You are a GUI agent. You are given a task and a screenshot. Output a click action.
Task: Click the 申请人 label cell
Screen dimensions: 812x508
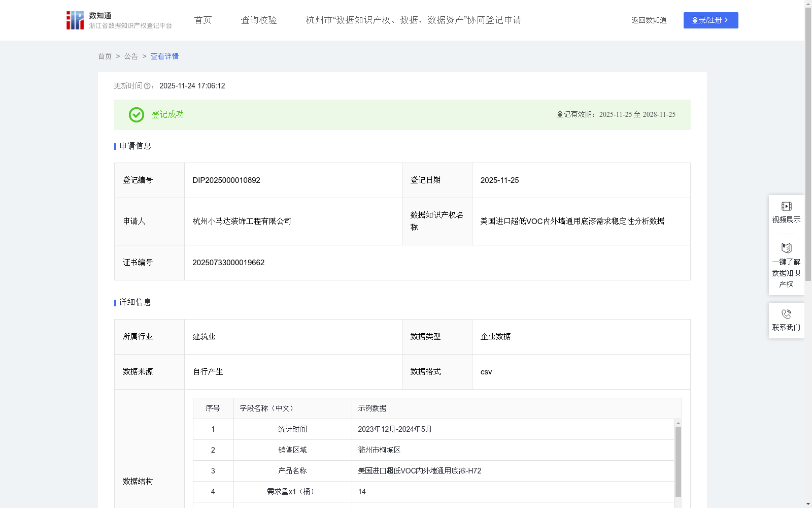(149, 221)
